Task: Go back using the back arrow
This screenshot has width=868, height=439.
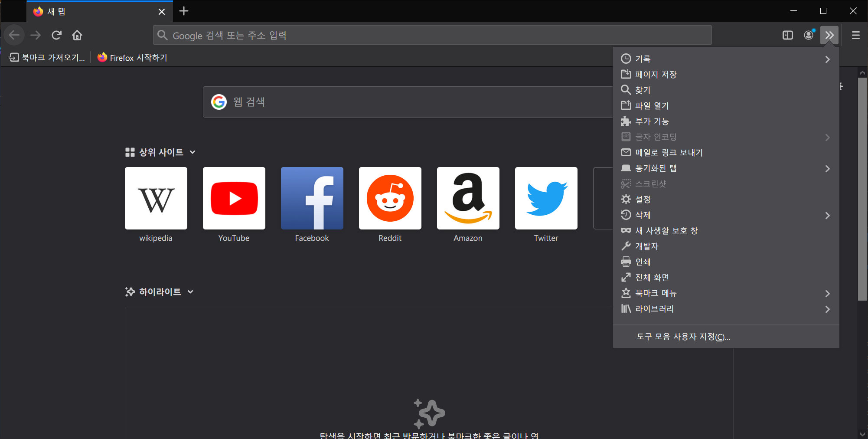Action: pyautogui.click(x=14, y=35)
